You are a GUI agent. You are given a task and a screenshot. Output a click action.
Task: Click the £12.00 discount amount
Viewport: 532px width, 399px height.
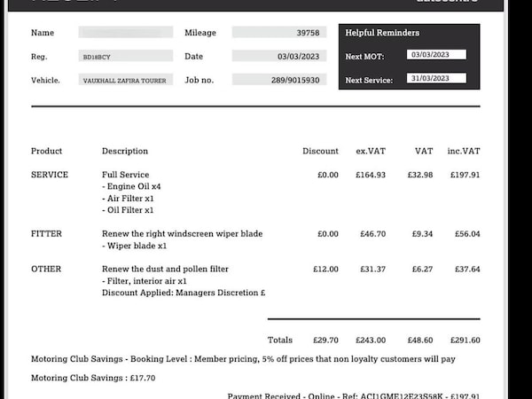tap(325, 269)
